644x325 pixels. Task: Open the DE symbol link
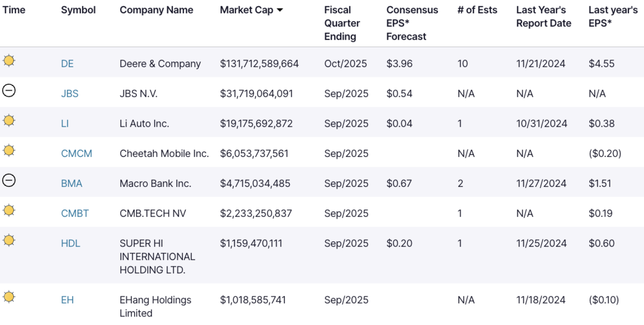tap(67, 64)
